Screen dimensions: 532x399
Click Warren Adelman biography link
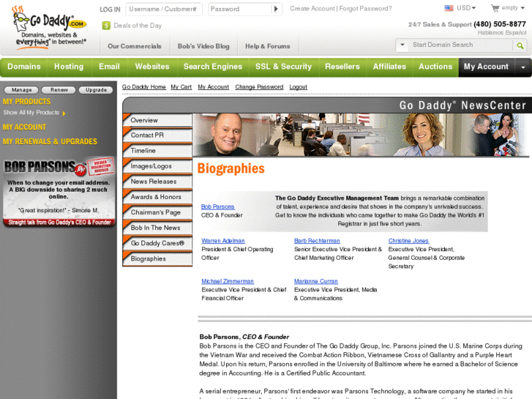pos(223,240)
